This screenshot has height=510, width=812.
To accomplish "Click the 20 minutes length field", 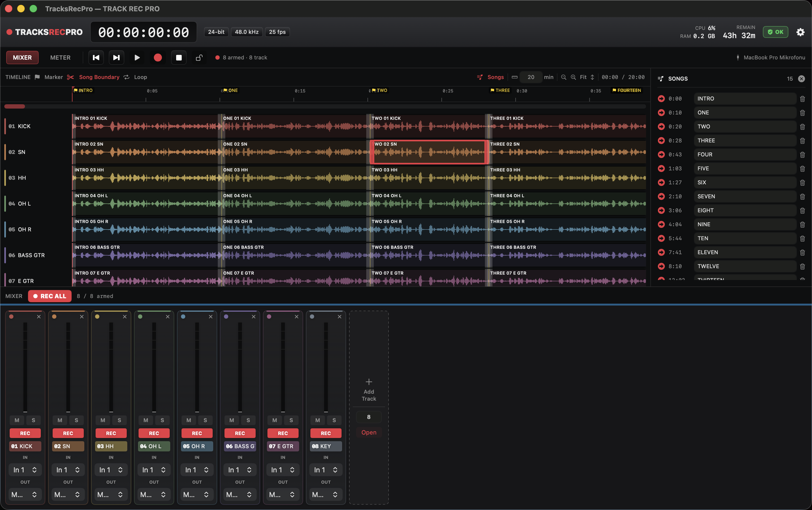I will point(531,77).
